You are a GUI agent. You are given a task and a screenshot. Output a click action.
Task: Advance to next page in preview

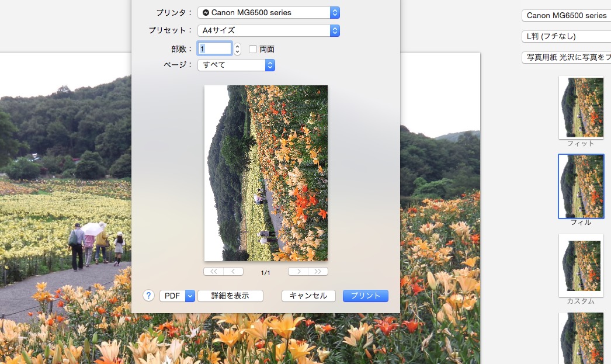point(298,272)
